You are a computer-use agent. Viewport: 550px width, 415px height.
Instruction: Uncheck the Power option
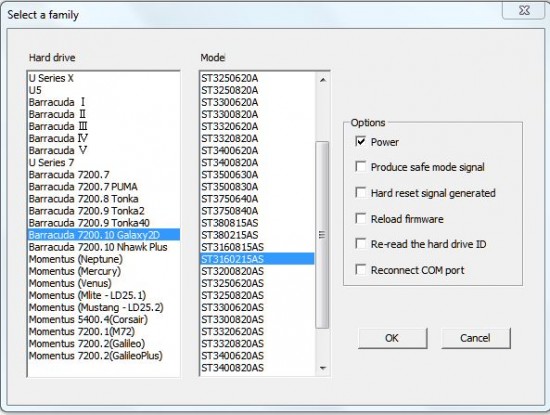[x=361, y=141]
